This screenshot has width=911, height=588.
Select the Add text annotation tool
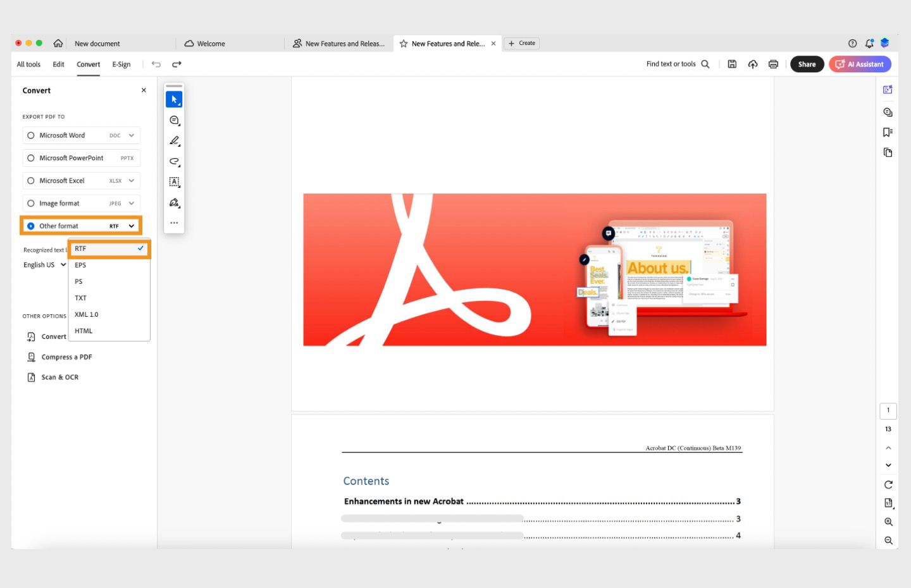[x=174, y=182]
